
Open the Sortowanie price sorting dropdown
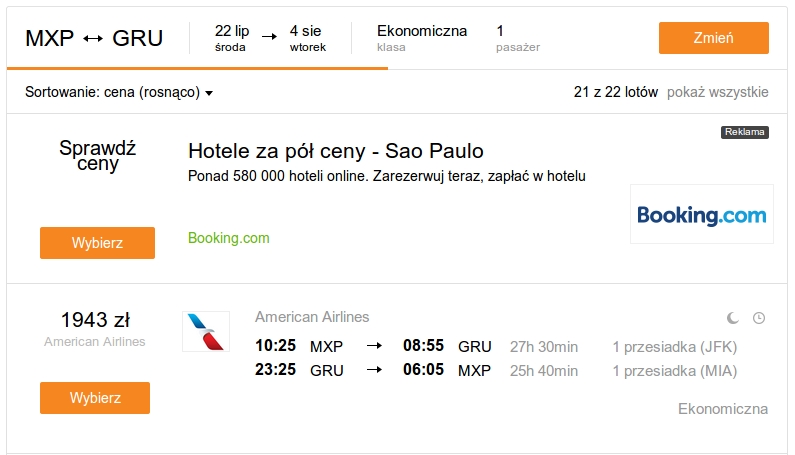[x=119, y=92]
